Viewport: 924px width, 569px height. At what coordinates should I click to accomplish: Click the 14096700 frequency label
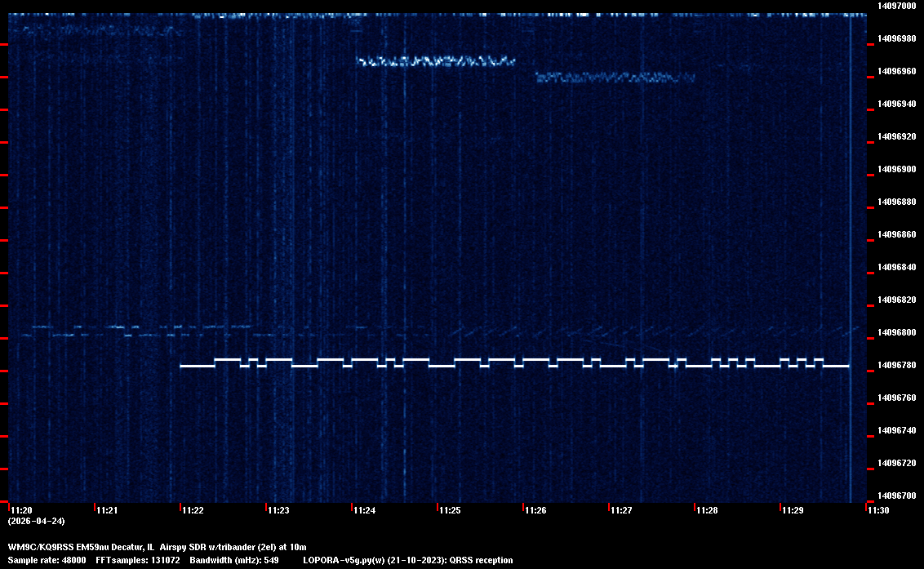(896, 496)
